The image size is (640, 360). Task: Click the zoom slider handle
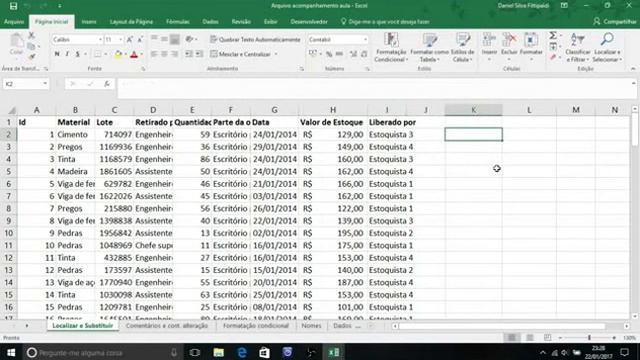tap(589, 338)
